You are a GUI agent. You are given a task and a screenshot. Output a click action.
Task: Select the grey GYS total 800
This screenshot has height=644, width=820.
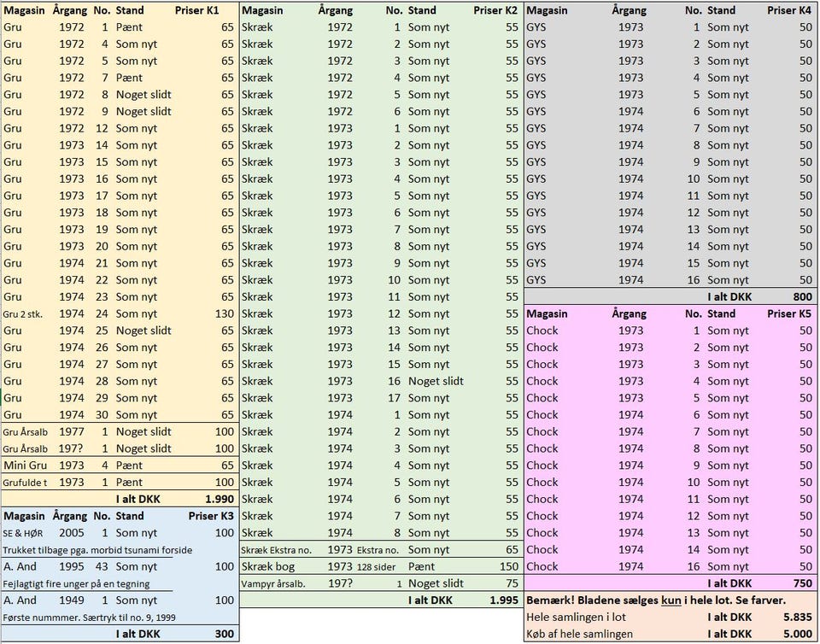(802, 297)
